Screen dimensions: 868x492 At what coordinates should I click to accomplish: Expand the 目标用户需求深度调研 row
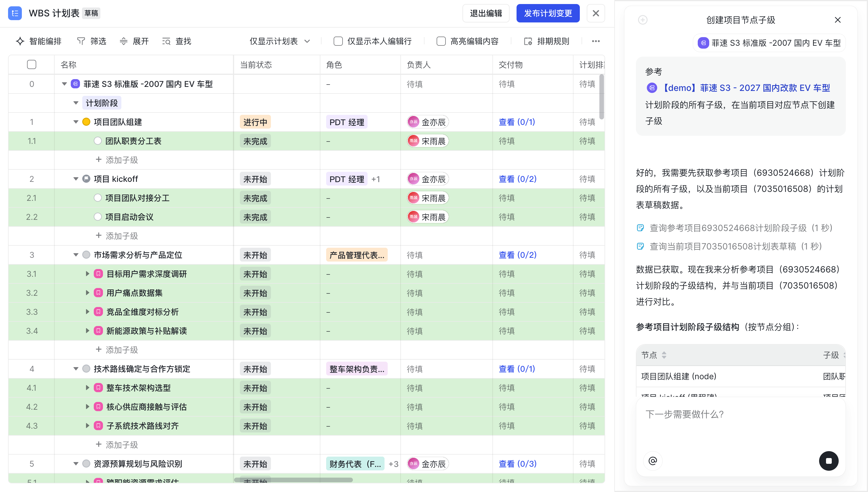coord(87,274)
